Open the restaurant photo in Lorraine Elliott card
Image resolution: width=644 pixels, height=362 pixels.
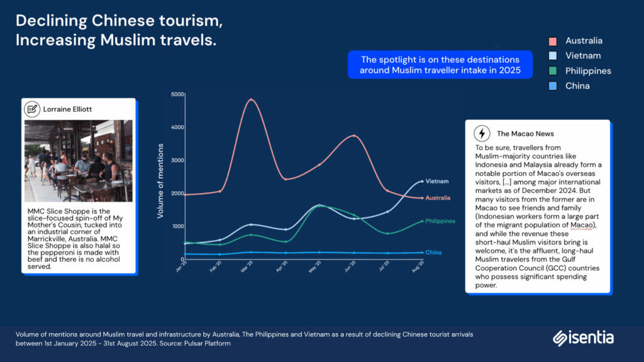coord(78,160)
